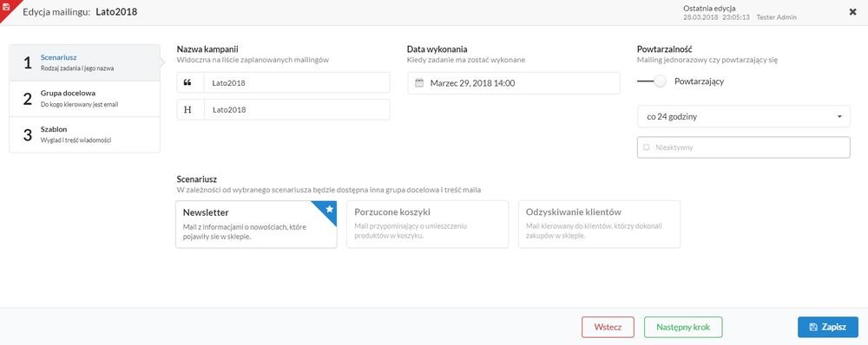Image resolution: width=868 pixels, height=345 pixels.
Task: Select the Newsletter scenario card
Action: (x=256, y=224)
